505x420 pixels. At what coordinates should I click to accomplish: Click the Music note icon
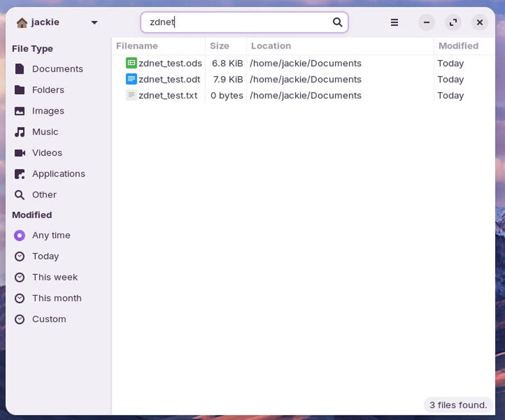pos(19,132)
